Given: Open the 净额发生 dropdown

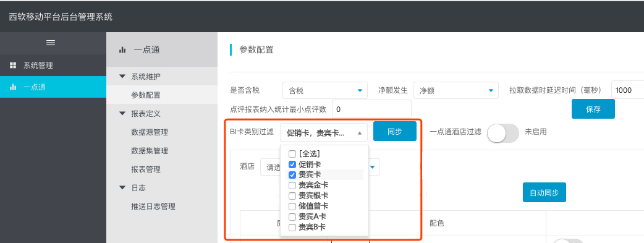Looking at the screenshot, I should pyautogui.click(x=455, y=90).
